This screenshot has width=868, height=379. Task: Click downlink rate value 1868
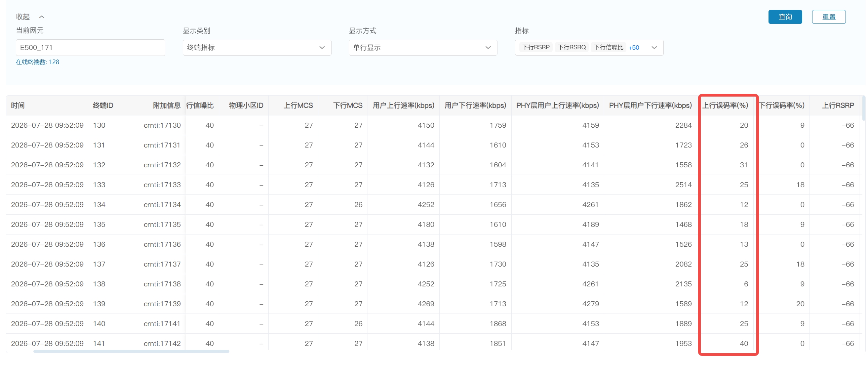coord(498,324)
